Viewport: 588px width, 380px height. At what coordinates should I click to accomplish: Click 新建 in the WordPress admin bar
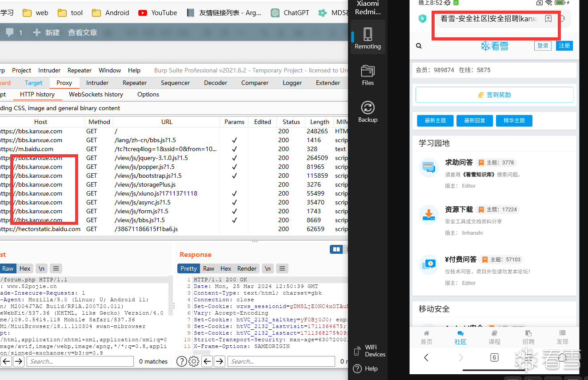46,32
